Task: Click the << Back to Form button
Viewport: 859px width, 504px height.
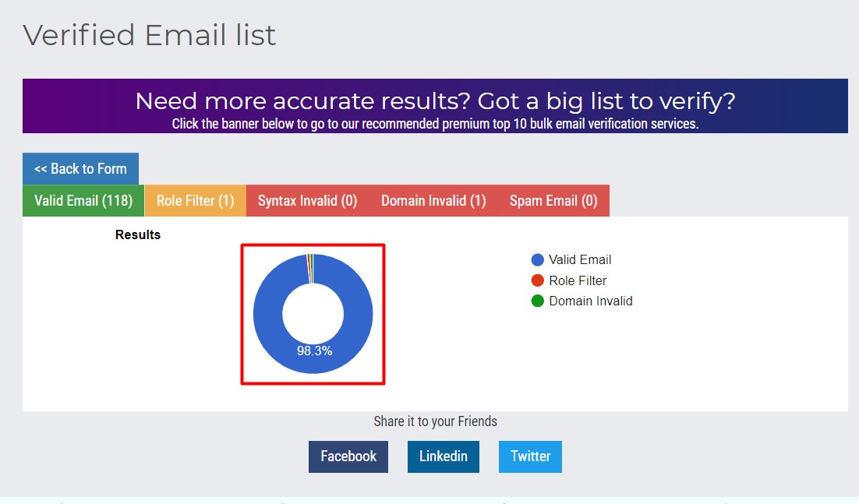Action: coord(80,168)
